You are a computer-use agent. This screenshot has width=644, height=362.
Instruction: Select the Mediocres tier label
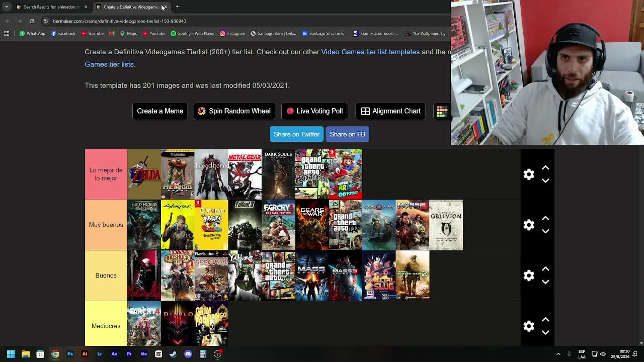pos(106,326)
